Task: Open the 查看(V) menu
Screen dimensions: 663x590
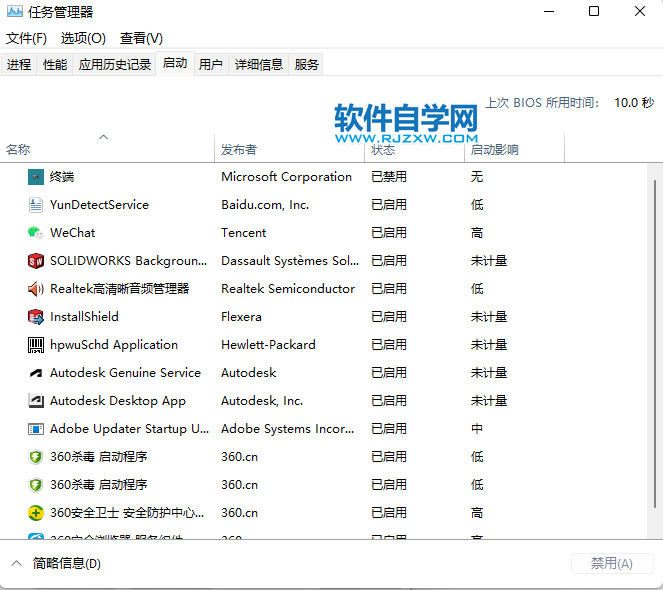Action: (141, 38)
